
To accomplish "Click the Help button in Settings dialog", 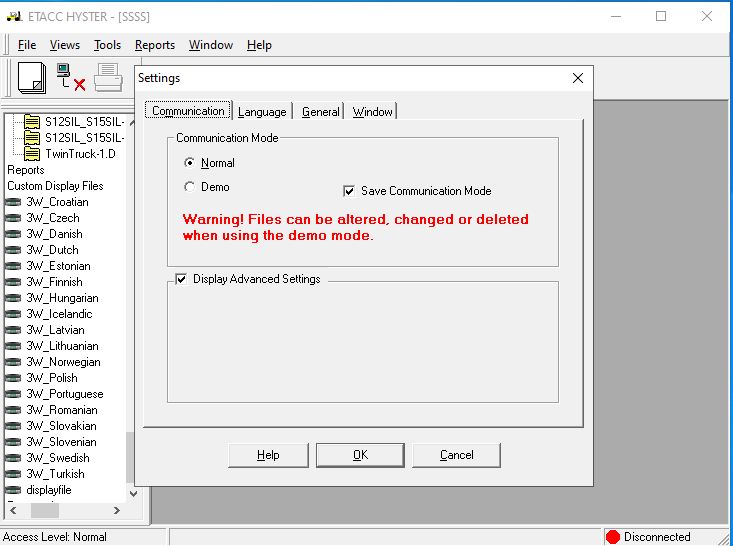I will [x=268, y=455].
